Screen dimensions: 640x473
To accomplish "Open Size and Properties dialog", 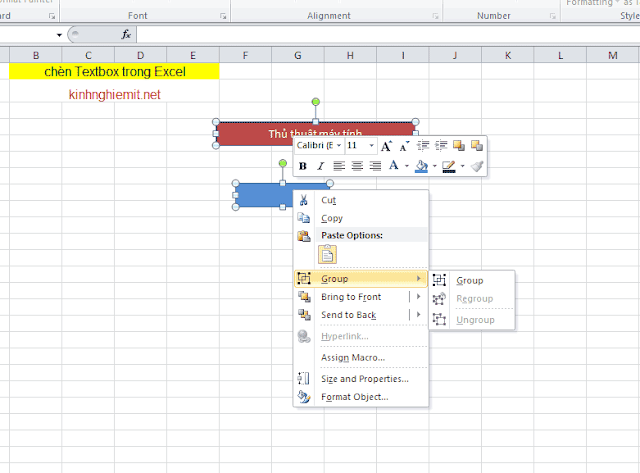I will 361,379.
